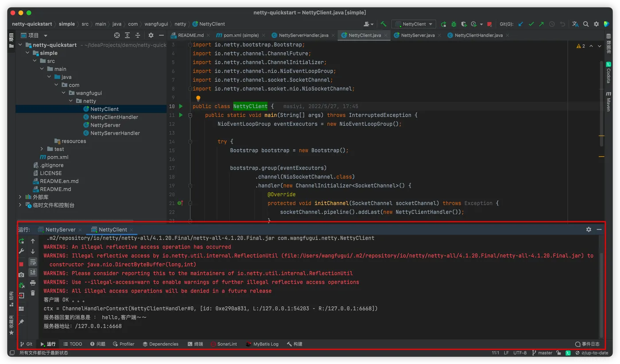Image resolution: width=620 pixels, height=364 pixels.
Task: Open the Git tool window button
Action: pos(26,344)
